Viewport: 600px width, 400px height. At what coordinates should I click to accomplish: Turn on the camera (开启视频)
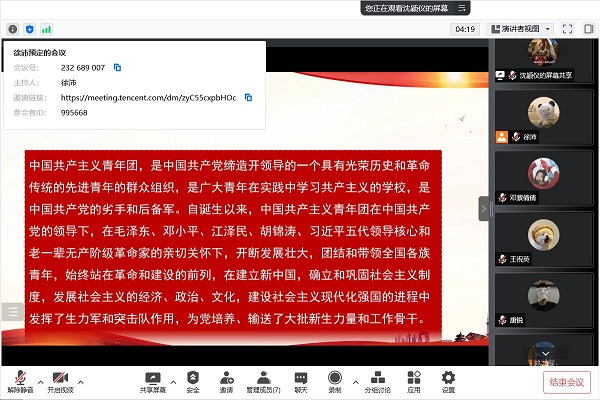(x=60, y=379)
